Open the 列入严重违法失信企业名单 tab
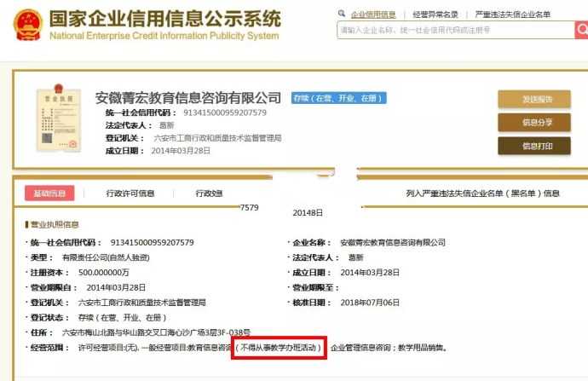The width and height of the screenshot is (588, 381). (x=482, y=193)
